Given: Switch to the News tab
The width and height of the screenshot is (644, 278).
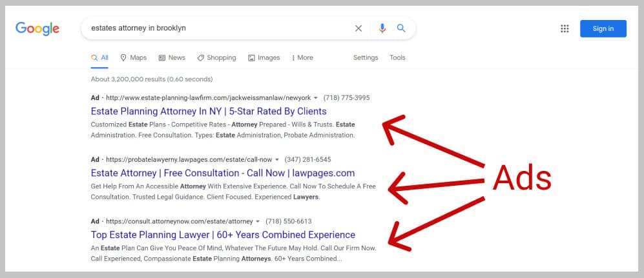Looking at the screenshot, I should pyautogui.click(x=172, y=58).
